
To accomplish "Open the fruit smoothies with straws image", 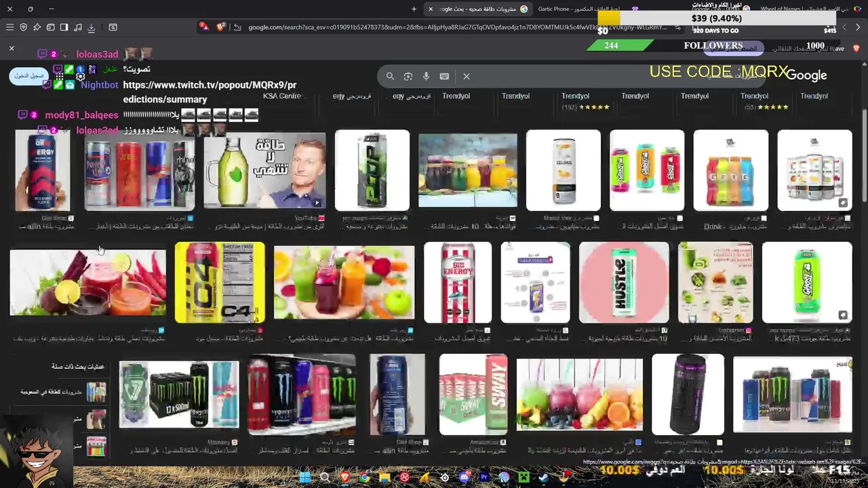I will click(580, 394).
